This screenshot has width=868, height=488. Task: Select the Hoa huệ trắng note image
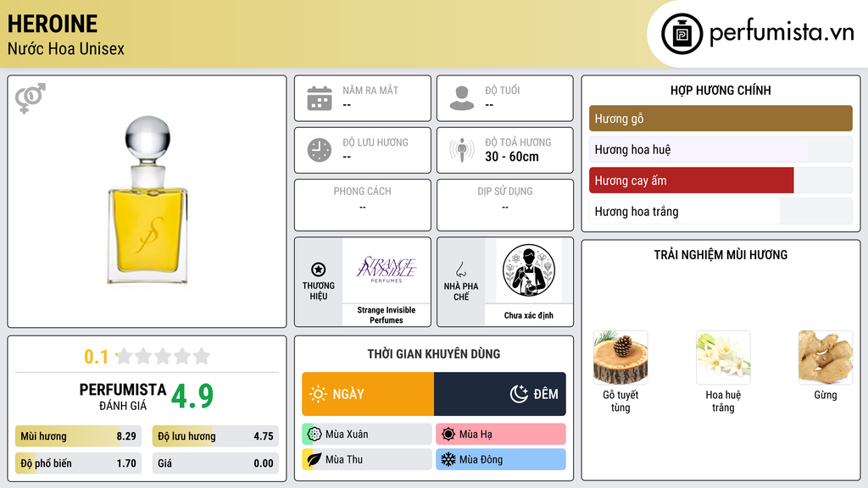[723, 358]
